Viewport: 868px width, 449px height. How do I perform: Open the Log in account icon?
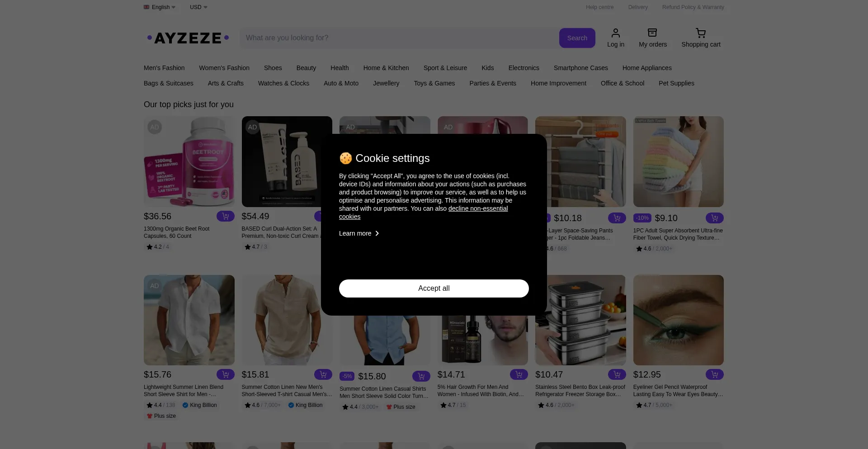tap(615, 33)
